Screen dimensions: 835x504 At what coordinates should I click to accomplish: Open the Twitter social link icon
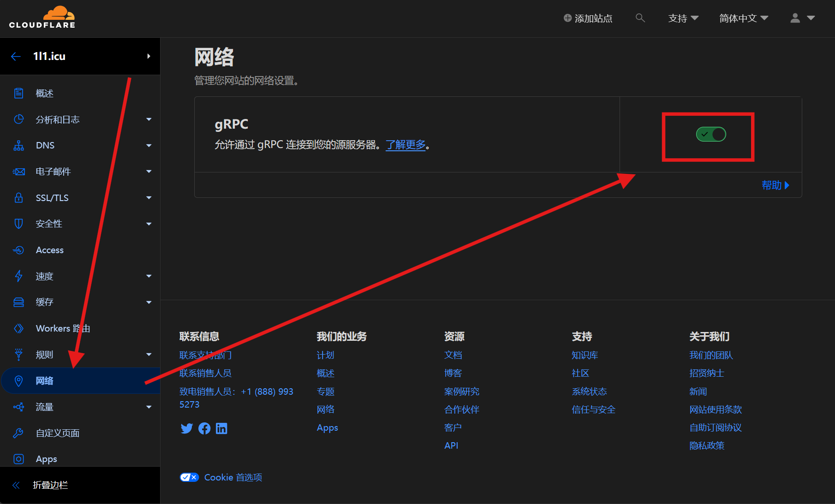click(x=187, y=428)
